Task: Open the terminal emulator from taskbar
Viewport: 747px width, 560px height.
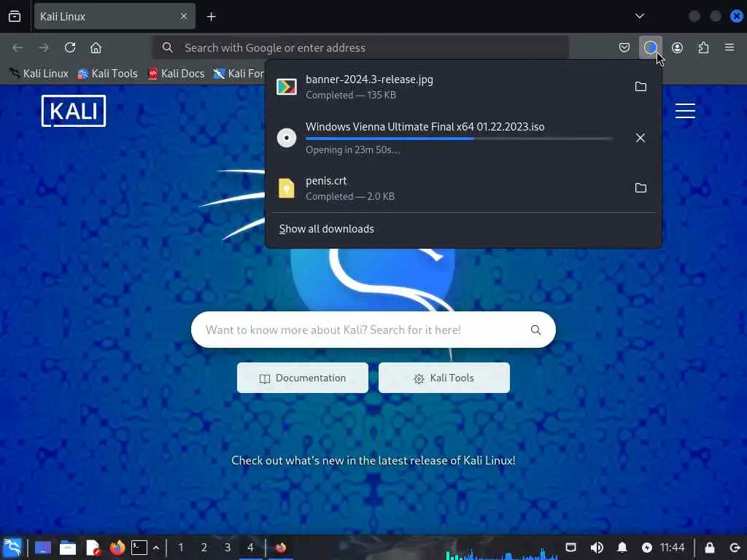Action: [139, 548]
